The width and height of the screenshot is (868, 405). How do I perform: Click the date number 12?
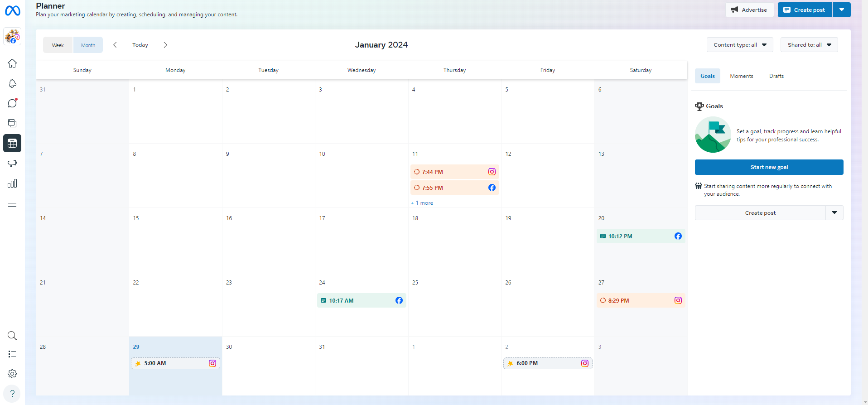[x=508, y=154]
